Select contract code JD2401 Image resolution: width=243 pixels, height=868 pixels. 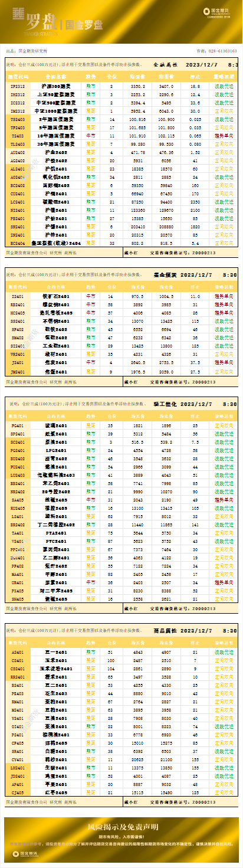18,777
